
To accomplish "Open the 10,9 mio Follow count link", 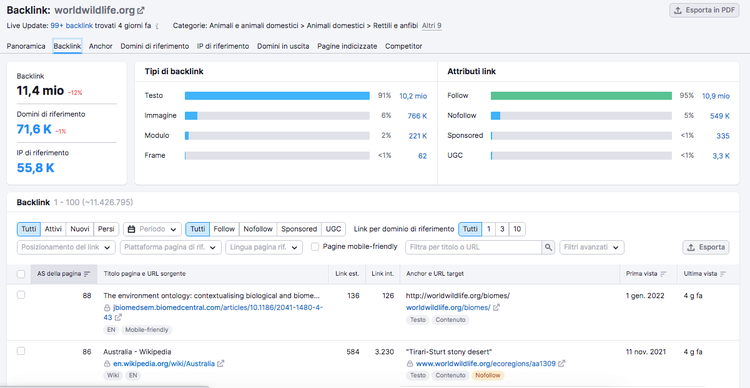I will [x=716, y=96].
